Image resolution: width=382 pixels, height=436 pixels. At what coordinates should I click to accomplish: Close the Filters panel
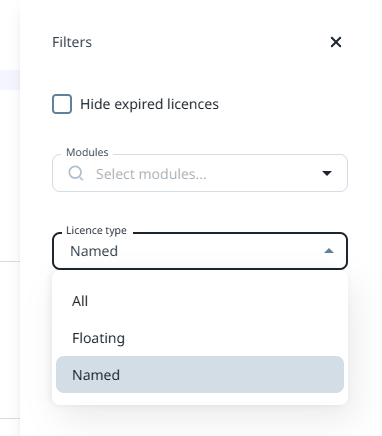336,42
